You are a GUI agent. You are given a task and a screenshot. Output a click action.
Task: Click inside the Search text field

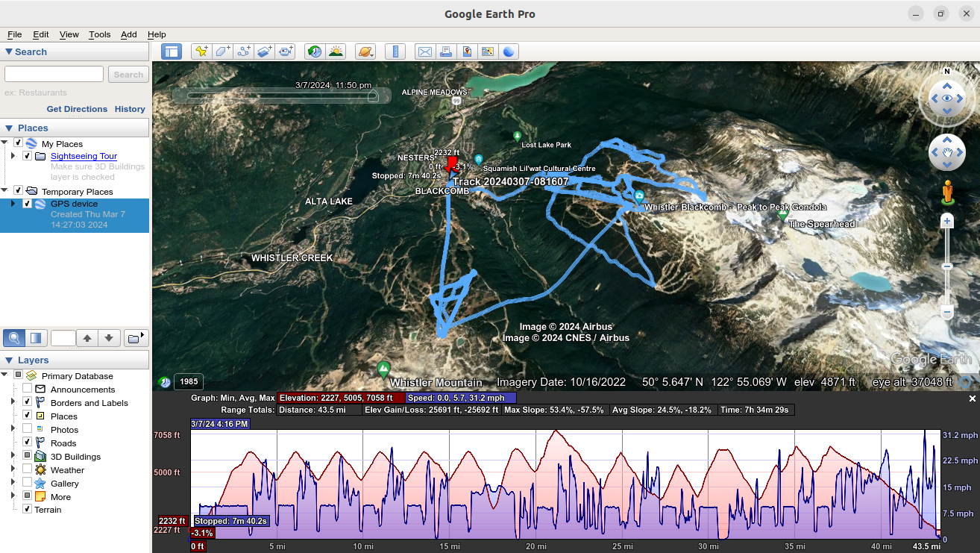pos(54,75)
